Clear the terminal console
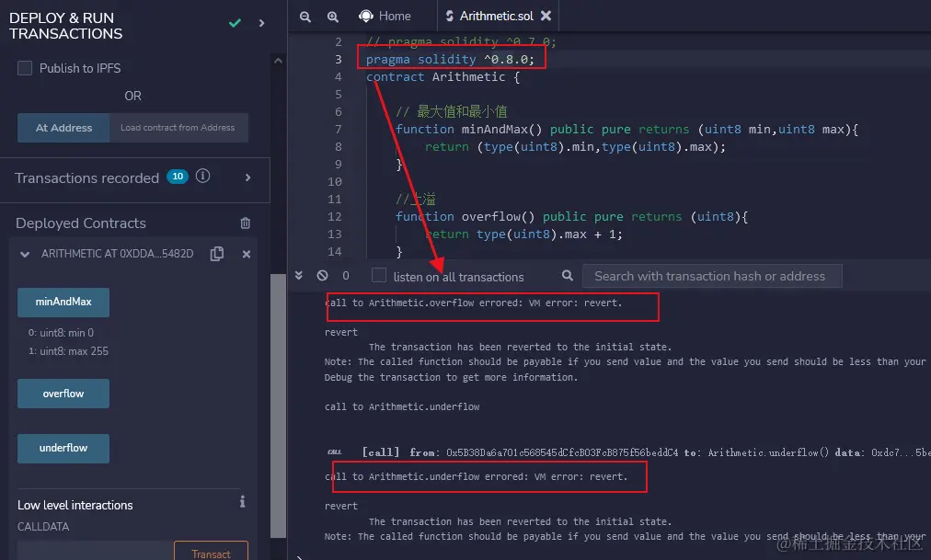Image resolution: width=931 pixels, height=560 pixels. 322,275
